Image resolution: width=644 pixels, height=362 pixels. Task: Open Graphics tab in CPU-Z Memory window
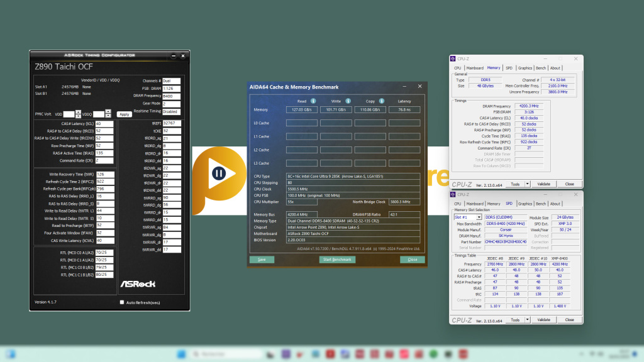coord(525,68)
